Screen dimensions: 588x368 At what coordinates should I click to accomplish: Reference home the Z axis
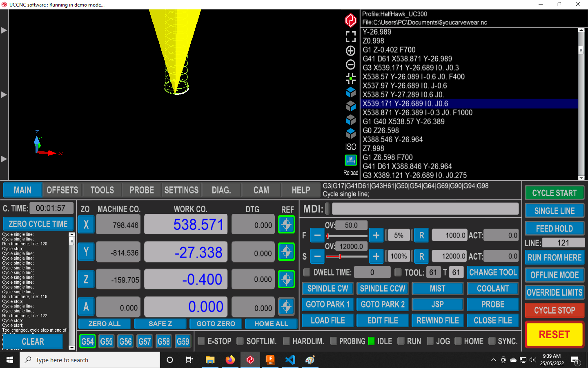point(286,279)
